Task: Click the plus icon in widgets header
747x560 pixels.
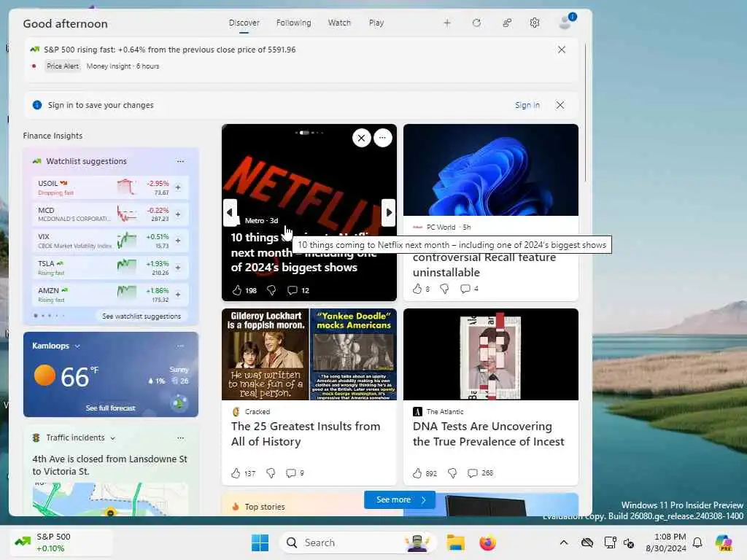Action: [x=447, y=23]
